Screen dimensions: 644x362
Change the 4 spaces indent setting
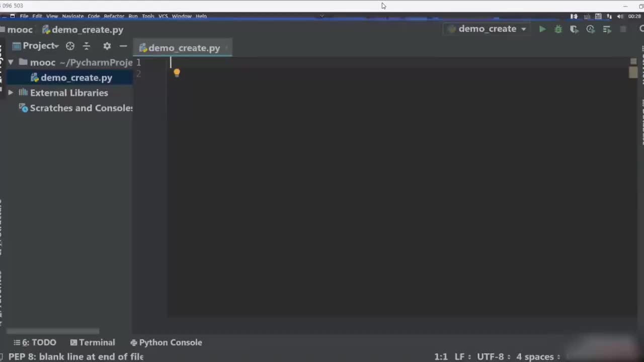pos(537,356)
